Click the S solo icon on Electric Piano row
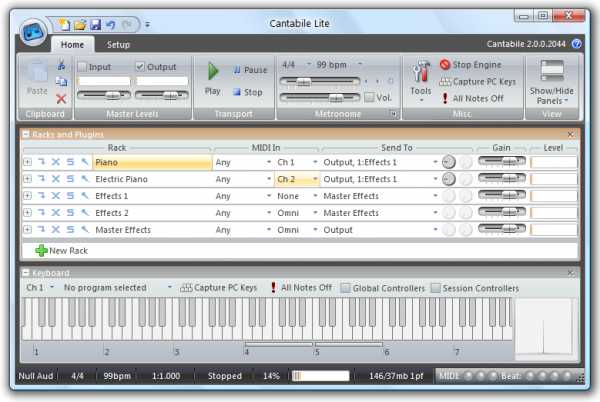The height and width of the screenshot is (402, 600). click(x=70, y=179)
